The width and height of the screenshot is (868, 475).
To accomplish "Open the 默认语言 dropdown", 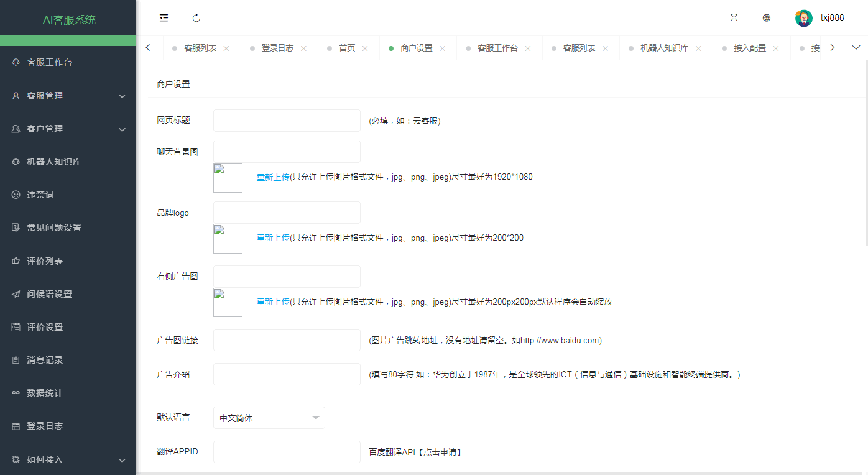I will pos(269,418).
